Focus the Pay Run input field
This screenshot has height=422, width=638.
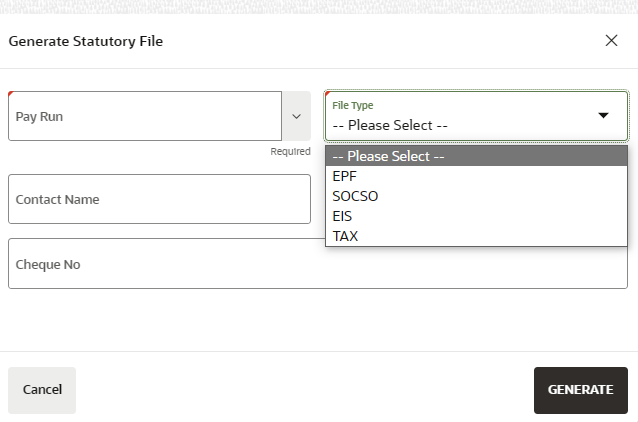[146, 116]
